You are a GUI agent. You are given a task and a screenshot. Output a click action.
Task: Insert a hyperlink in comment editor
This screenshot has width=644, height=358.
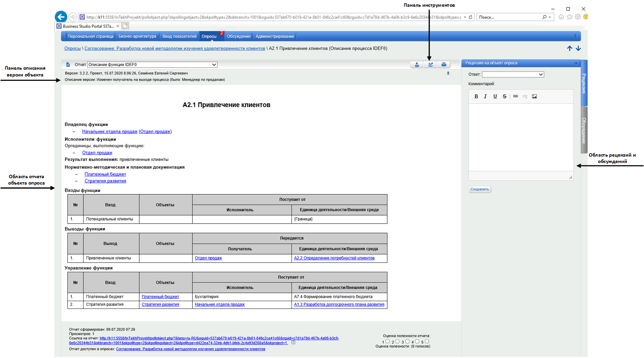click(x=515, y=96)
